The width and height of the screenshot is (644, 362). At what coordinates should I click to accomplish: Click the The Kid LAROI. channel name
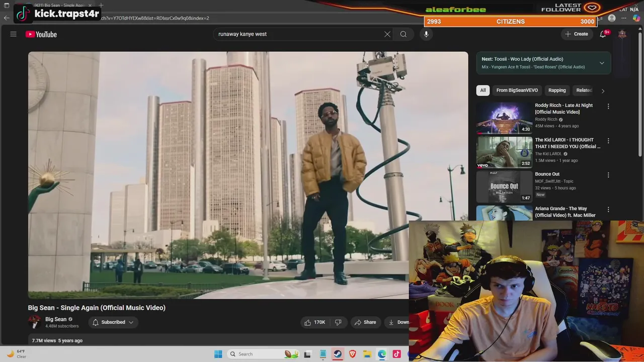tap(548, 154)
